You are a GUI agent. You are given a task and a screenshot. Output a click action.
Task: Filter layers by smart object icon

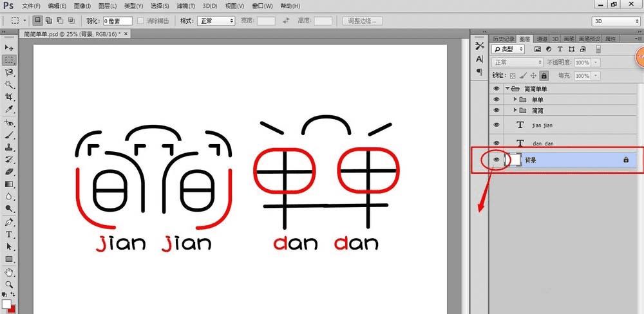pyautogui.click(x=583, y=50)
